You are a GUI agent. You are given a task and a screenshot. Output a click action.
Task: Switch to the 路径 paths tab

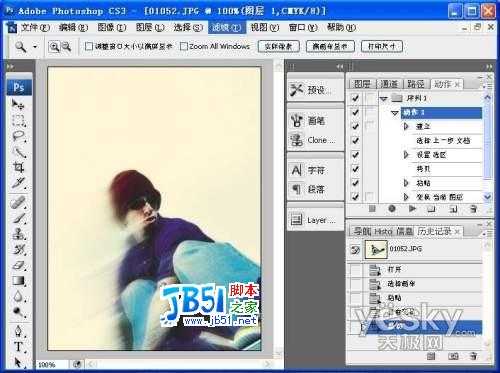(416, 84)
